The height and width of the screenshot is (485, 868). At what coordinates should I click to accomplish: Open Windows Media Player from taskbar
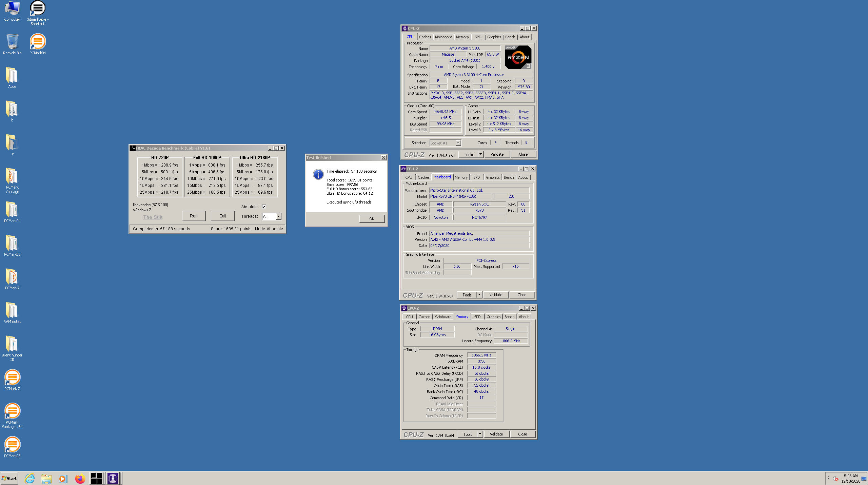point(63,479)
